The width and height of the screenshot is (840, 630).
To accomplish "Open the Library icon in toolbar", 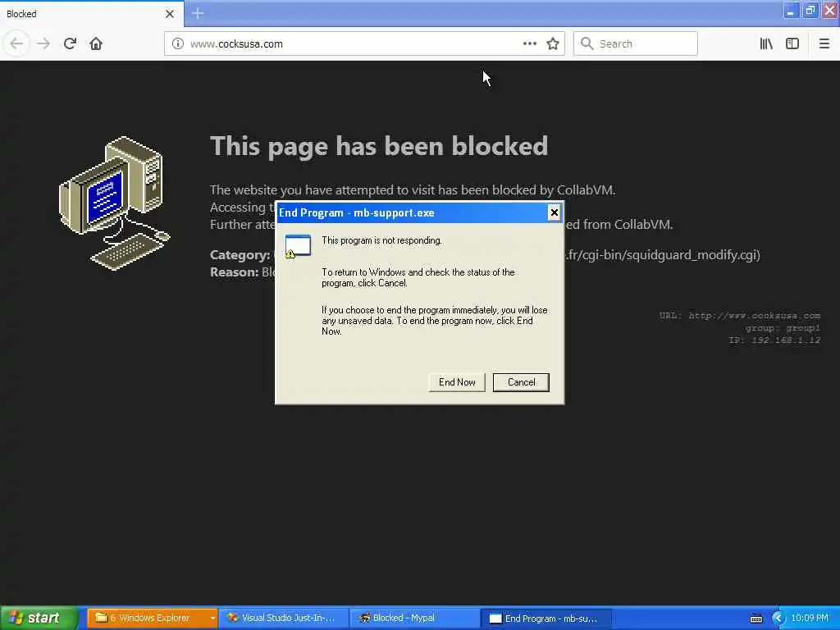I will click(x=766, y=43).
